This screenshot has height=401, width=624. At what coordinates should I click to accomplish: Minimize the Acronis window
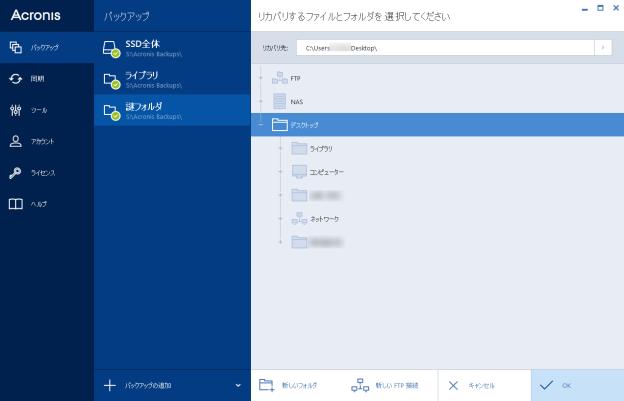585,8
